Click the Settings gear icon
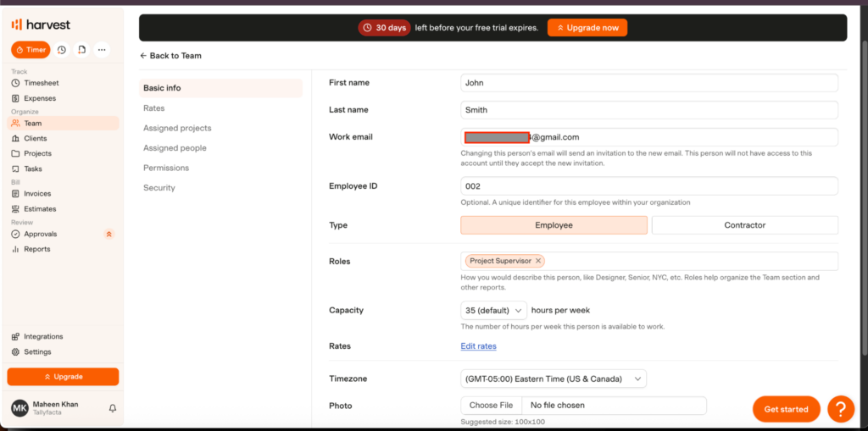 [x=15, y=352]
